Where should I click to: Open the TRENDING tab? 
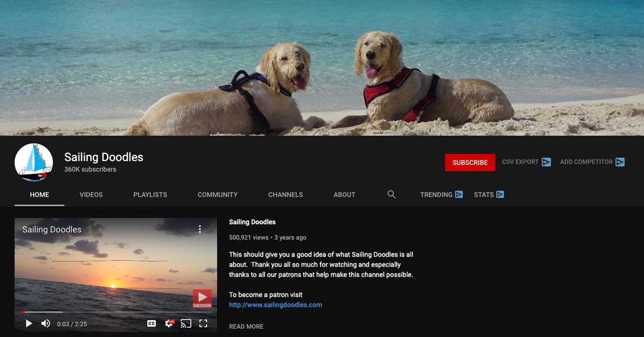441,195
